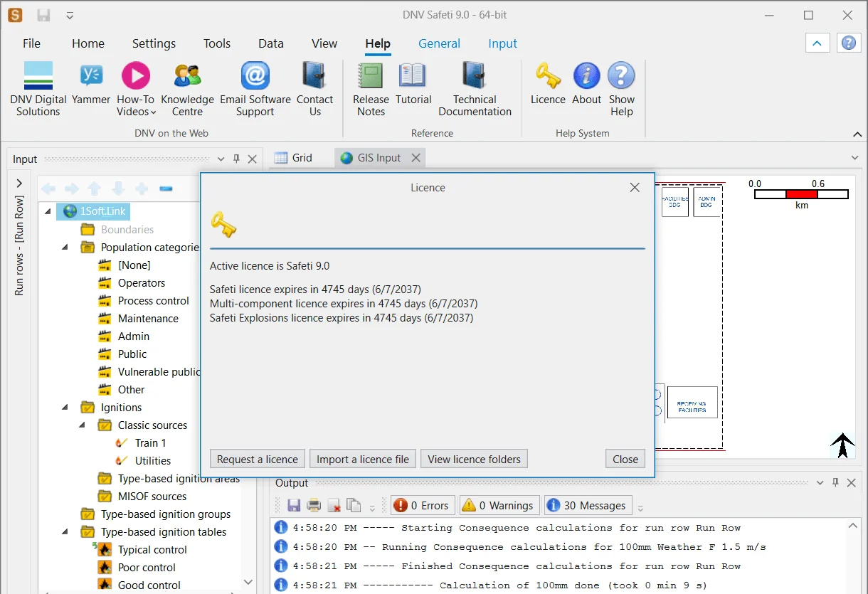
Task: Click Close button in Licence dialog
Action: (625, 459)
